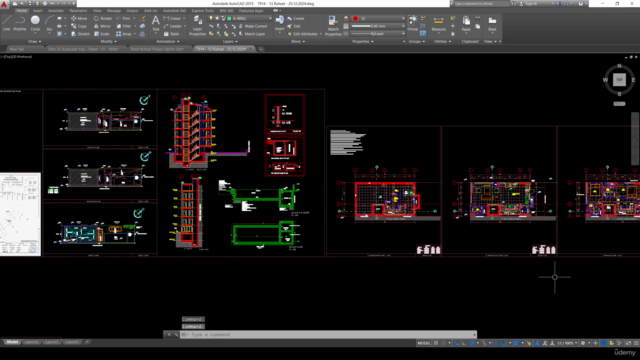Screen dimensions: 640x360
Task: Click the Move tool
Action: [79, 18]
